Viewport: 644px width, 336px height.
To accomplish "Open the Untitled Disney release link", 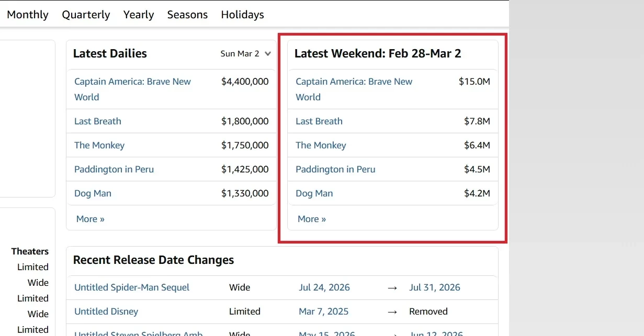I will coord(106,311).
